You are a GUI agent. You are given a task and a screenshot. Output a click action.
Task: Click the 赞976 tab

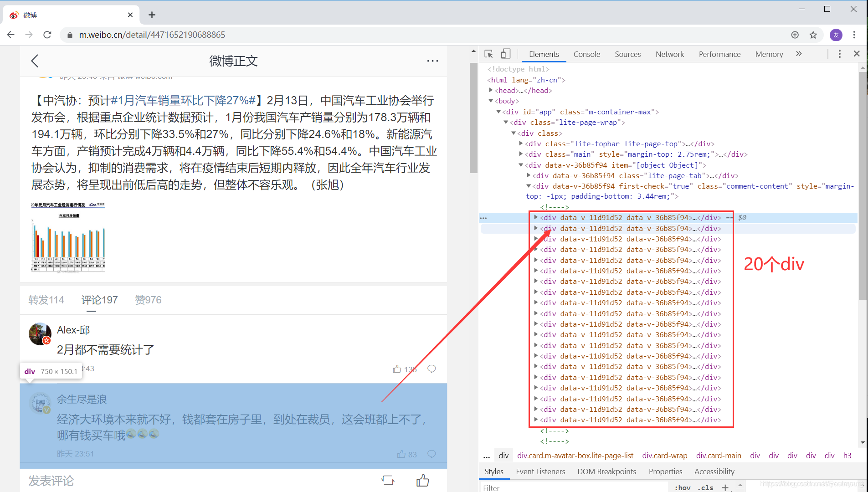click(x=148, y=300)
